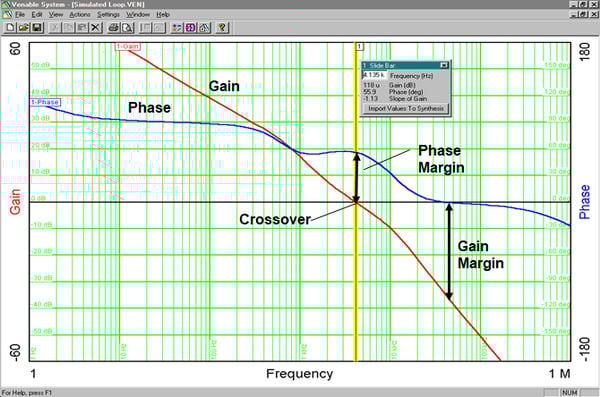The image size is (600, 397).
Task: Open the Help menu
Action: pos(163,15)
